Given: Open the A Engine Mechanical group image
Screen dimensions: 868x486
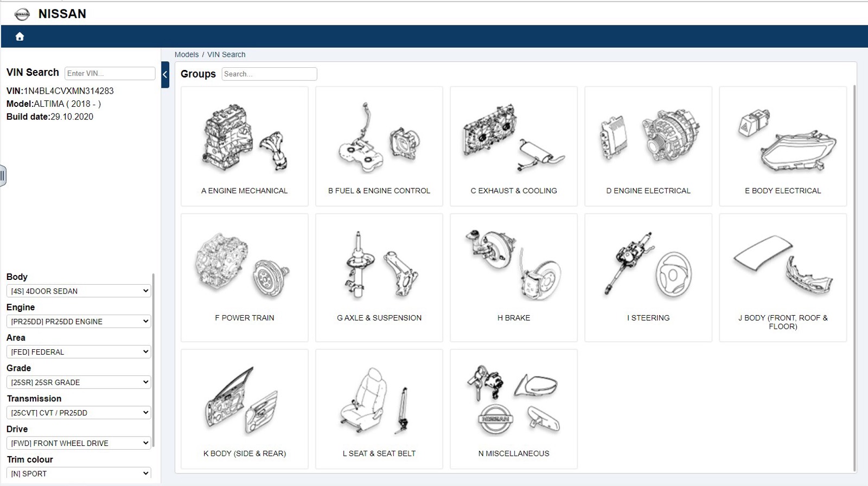Looking at the screenshot, I should pos(245,138).
